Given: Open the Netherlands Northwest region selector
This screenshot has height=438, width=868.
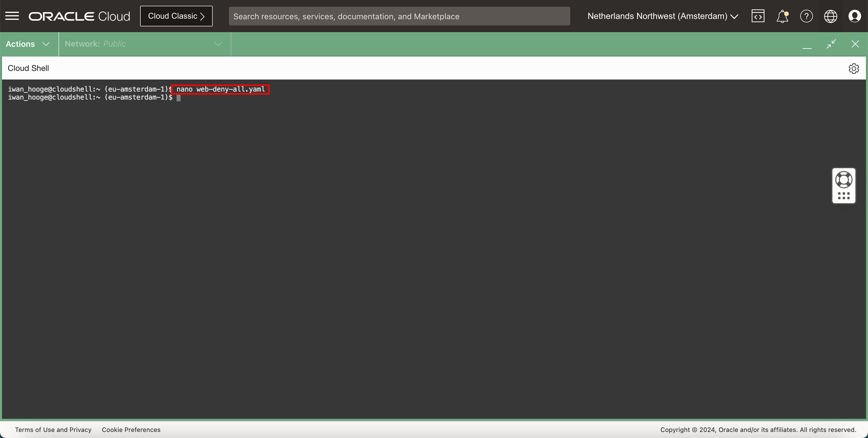Looking at the screenshot, I should 662,16.
